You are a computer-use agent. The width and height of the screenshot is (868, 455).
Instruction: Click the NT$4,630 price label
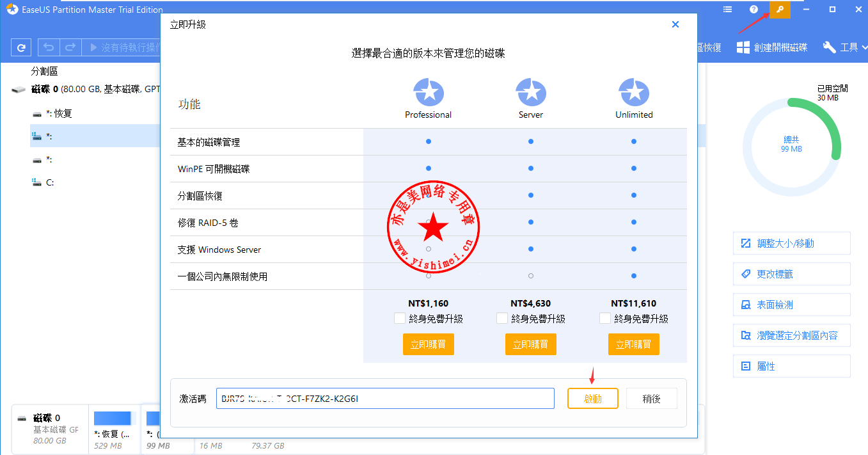coord(531,303)
